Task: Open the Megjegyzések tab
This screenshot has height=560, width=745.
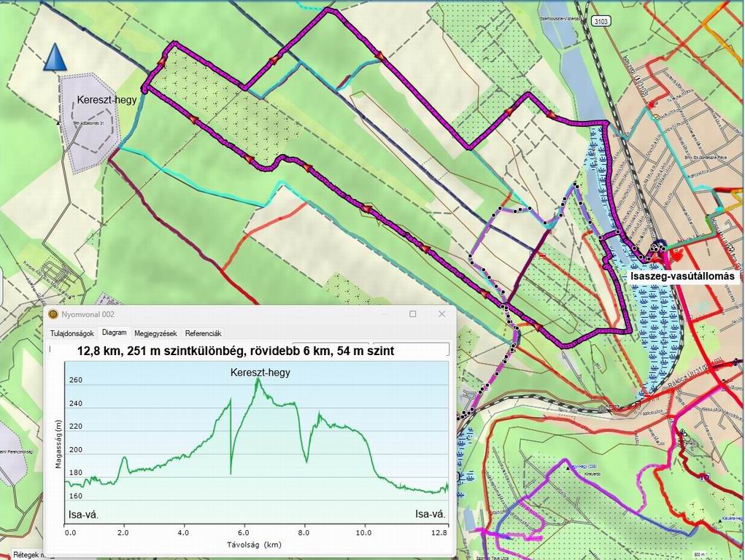Action: coord(155,333)
